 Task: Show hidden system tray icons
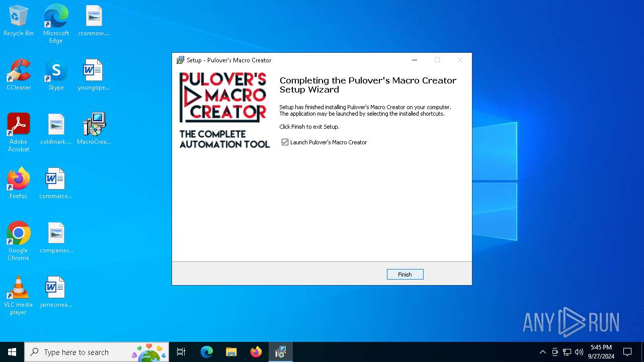coord(542,352)
